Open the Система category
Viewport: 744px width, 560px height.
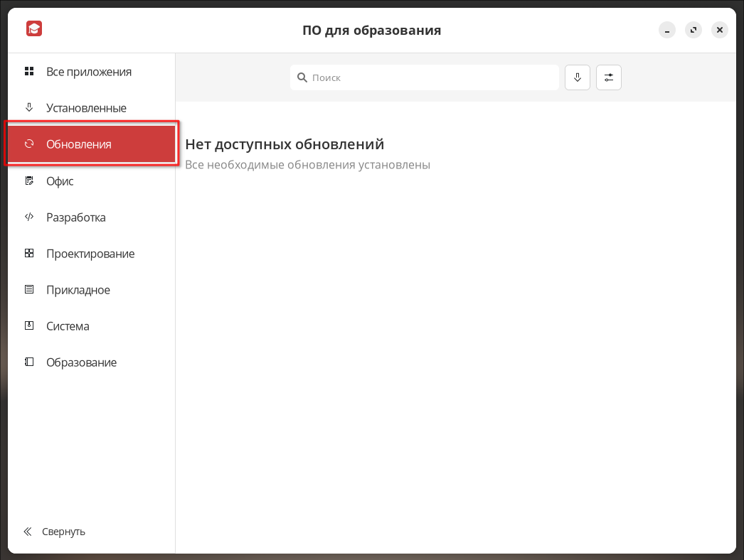[x=68, y=326]
